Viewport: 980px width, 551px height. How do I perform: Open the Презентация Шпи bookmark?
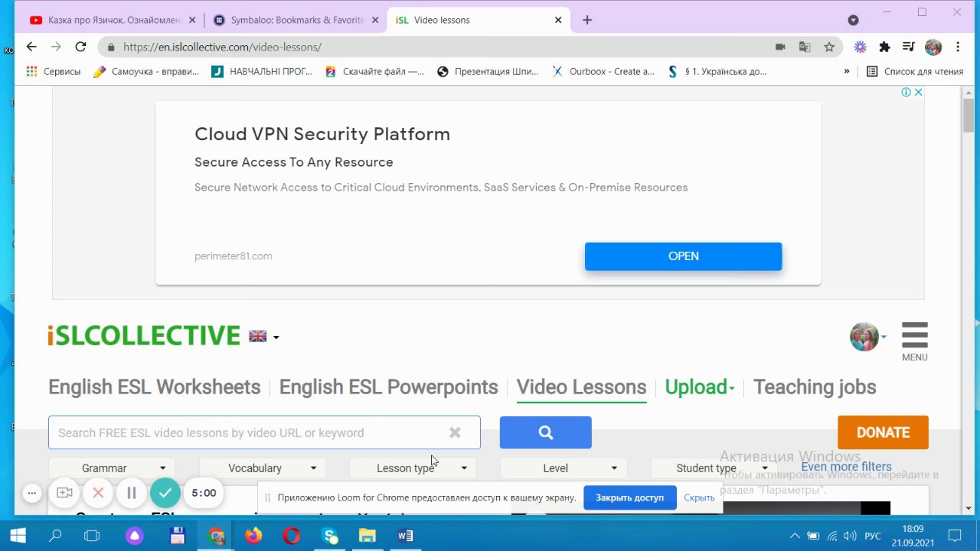[488, 71]
